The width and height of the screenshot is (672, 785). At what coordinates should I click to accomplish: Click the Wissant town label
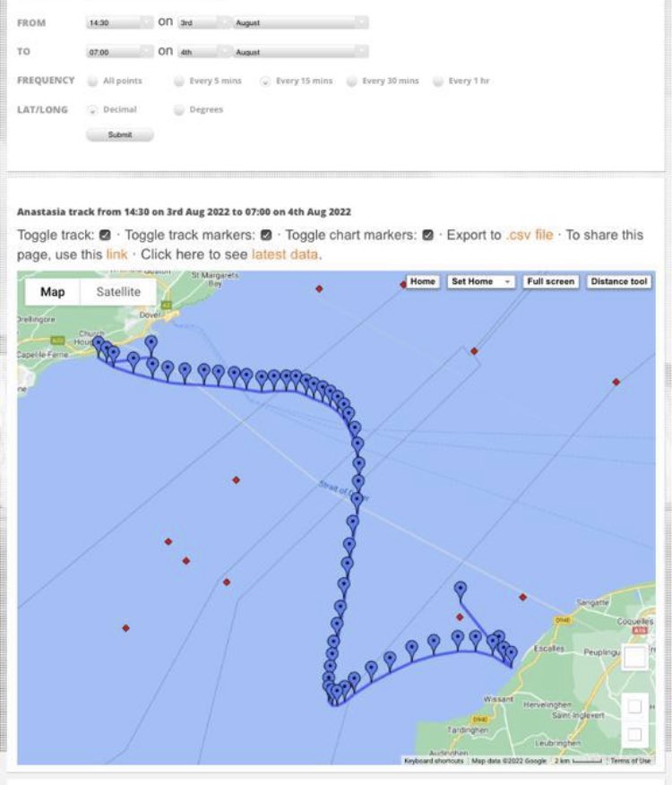point(498,699)
